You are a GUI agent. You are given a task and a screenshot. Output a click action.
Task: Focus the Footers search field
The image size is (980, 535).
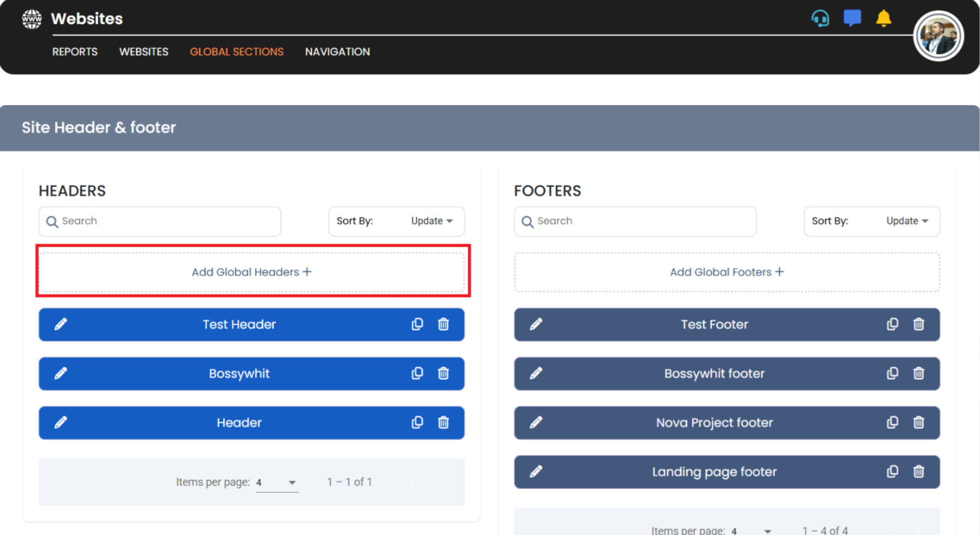click(x=635, y=221)
